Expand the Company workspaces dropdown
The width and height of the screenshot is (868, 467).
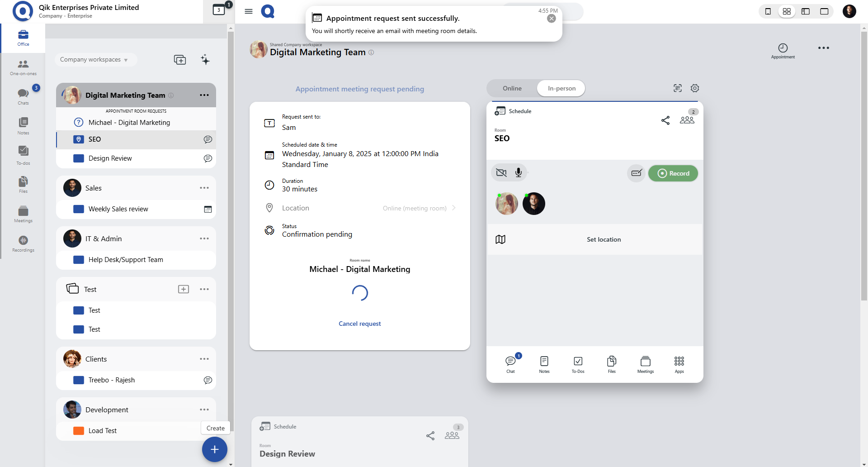tap(94, 60)
